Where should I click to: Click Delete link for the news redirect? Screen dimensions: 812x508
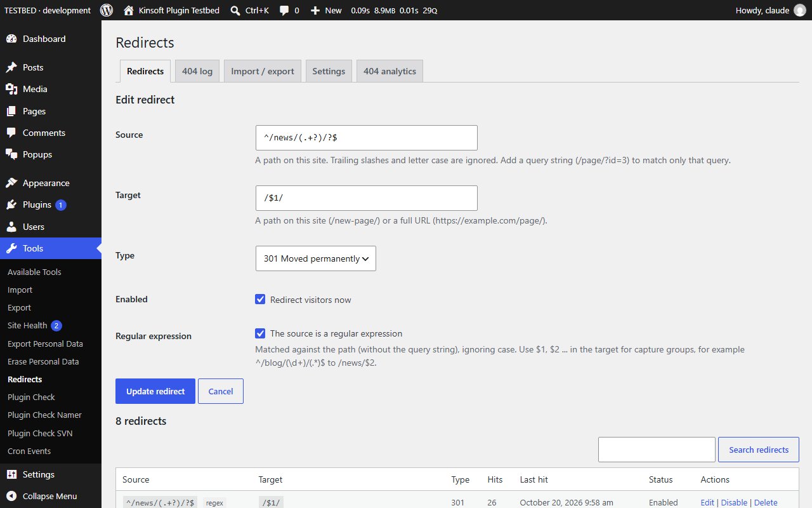coord(766,502)
